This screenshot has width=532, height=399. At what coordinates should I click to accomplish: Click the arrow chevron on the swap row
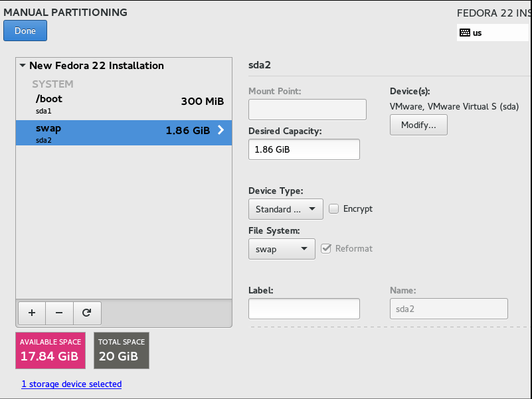(x=221, y=130)
